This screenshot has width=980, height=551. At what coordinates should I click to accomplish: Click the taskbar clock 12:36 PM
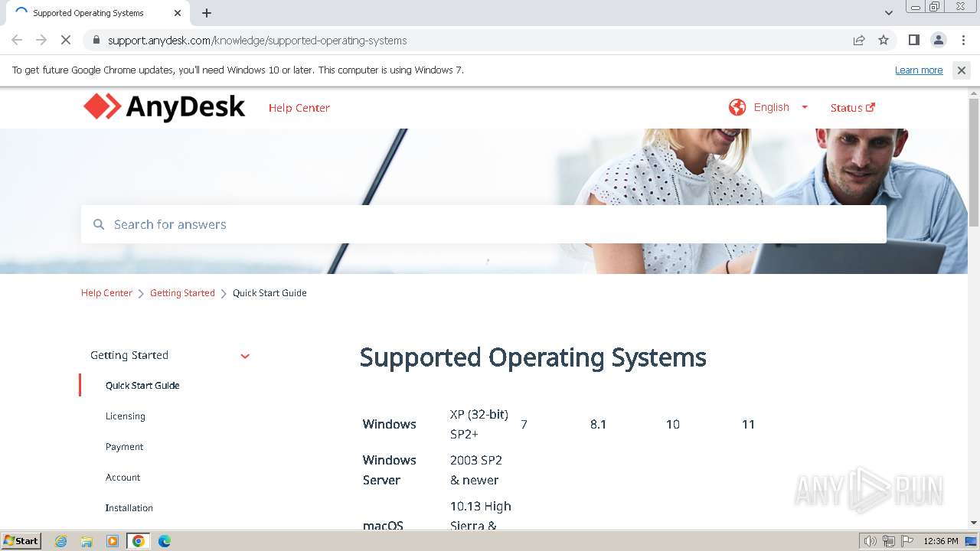pyautogui.click(x=941, y=541)
